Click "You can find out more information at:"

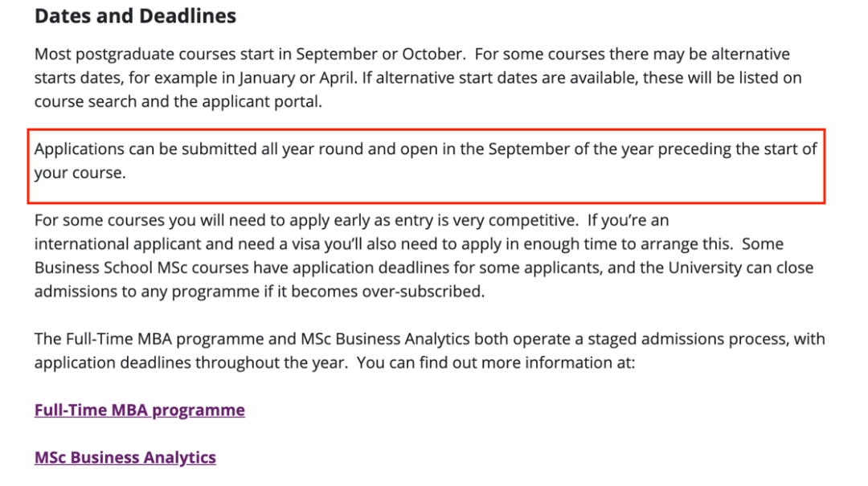495,363
